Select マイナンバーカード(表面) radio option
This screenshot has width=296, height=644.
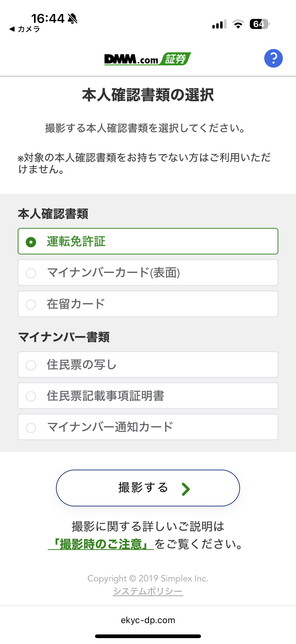pos(31,273)
